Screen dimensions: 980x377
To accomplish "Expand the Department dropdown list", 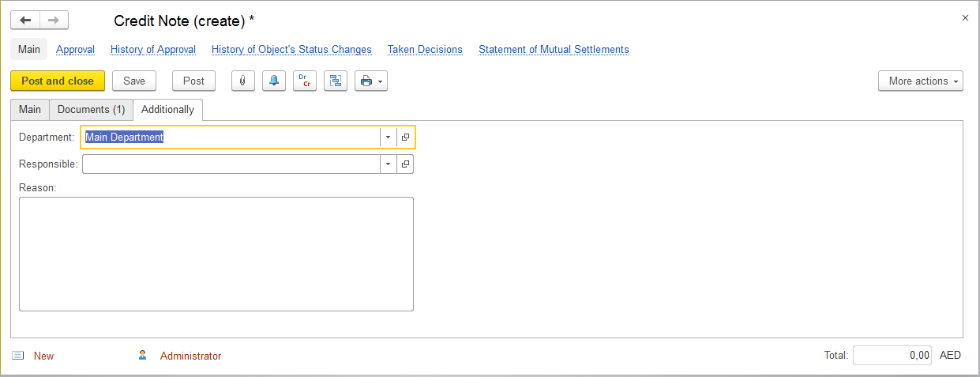I will (388, 138).
